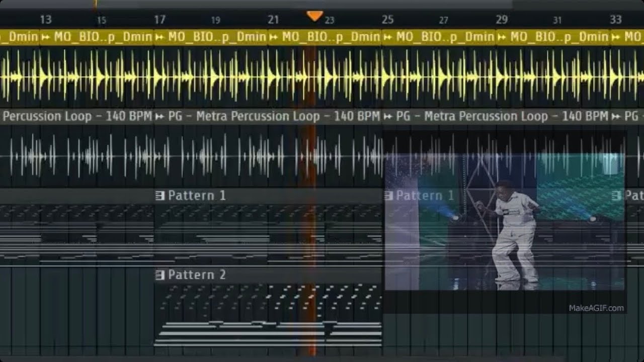The image size is (644, 362).
Task: Click bar number 17 on the ruler
Action: tap(159, 20)
